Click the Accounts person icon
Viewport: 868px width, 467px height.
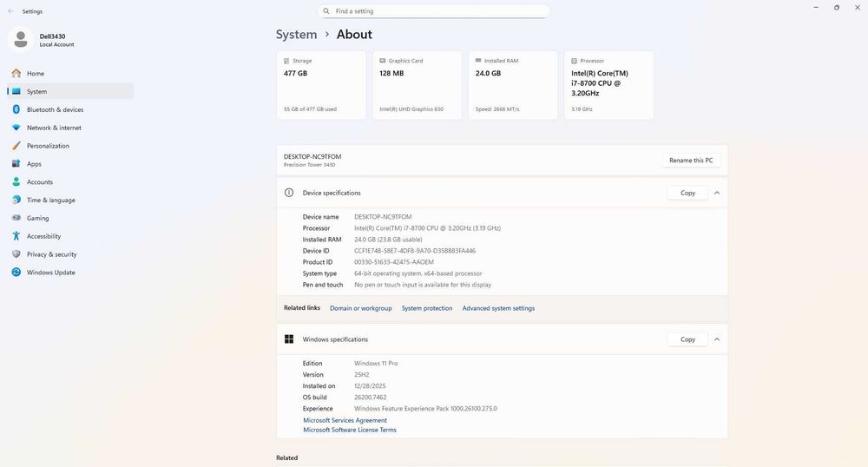point(16,182)
